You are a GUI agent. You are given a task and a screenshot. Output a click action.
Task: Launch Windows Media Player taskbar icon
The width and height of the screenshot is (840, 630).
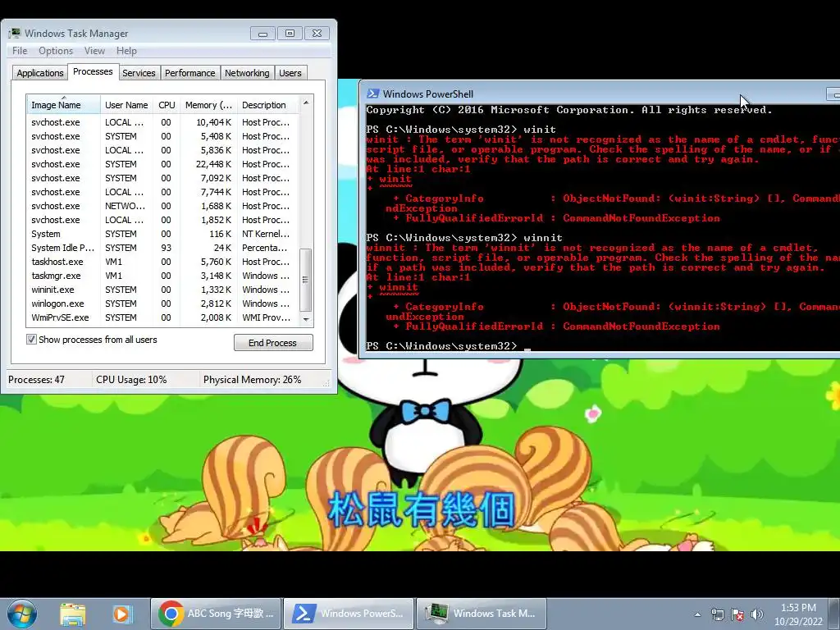click(x=121, y=614)
